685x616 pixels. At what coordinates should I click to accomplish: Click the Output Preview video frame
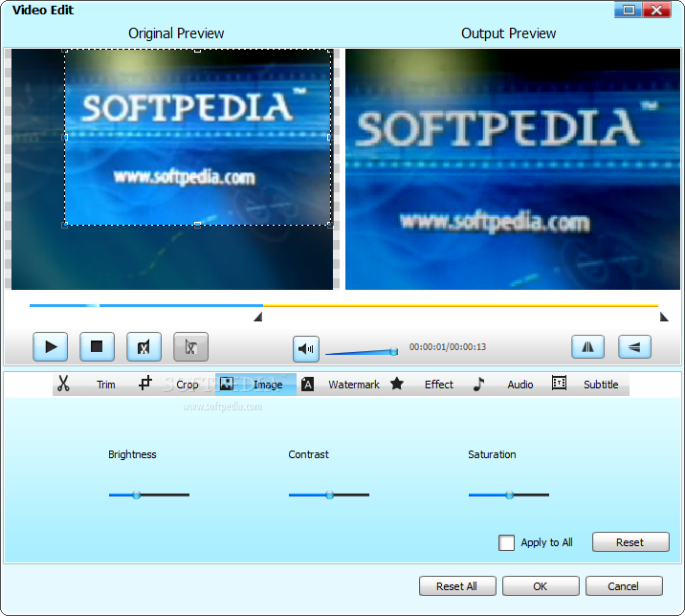point(513,169)
